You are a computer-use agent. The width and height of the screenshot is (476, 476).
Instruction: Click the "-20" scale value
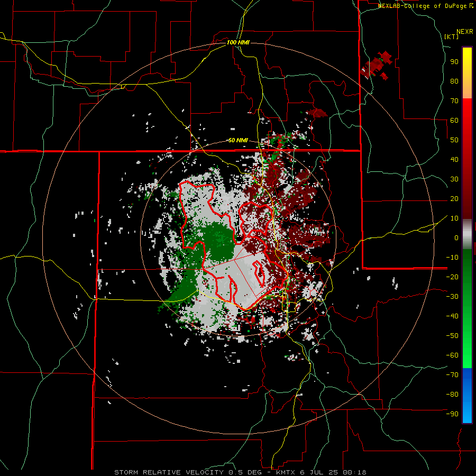tap(452, 277)
